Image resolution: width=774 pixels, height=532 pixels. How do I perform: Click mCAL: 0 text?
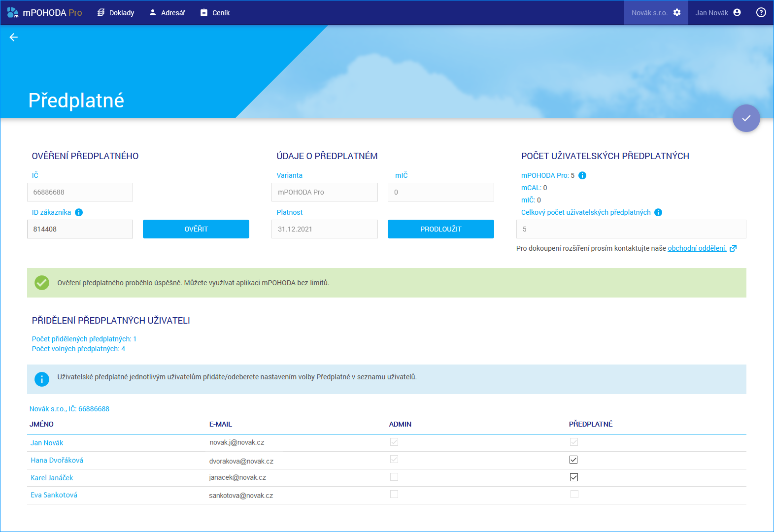(x=534, y=188)
